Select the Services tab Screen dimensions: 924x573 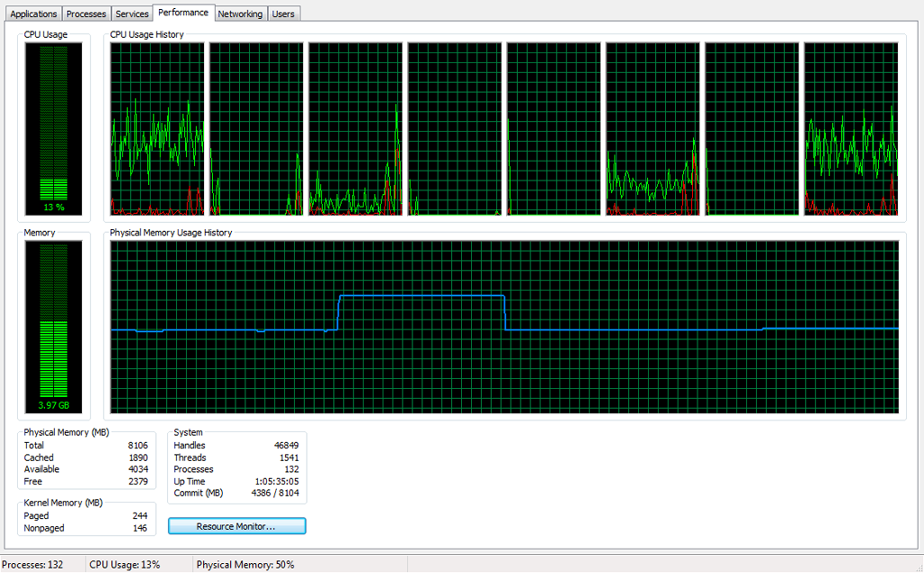132,14
